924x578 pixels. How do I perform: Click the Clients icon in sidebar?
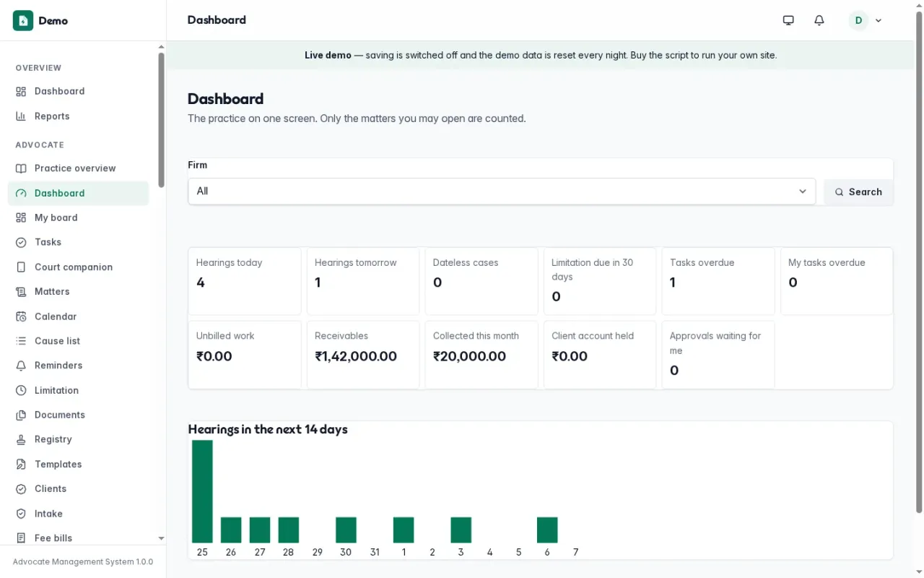coord(21,489)
